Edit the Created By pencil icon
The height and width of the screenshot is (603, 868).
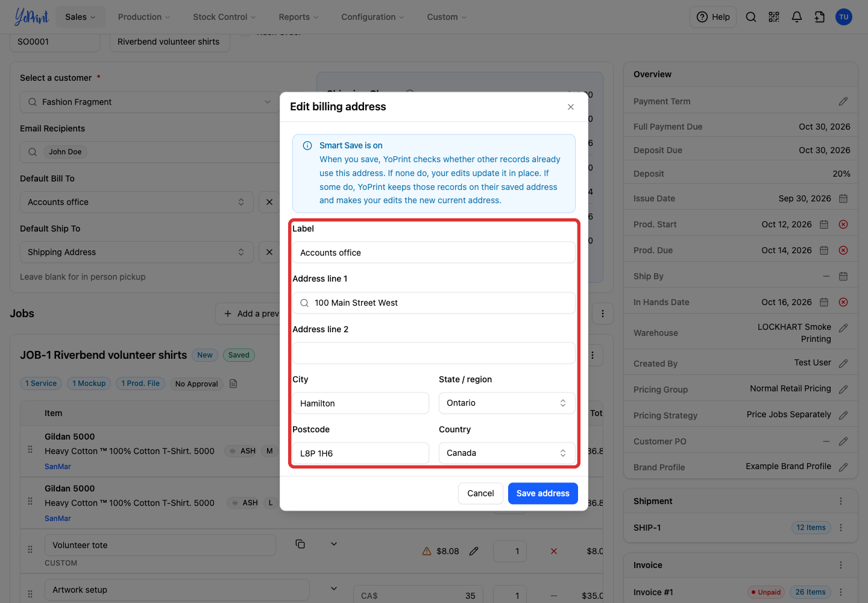click(x=843, y=363)
